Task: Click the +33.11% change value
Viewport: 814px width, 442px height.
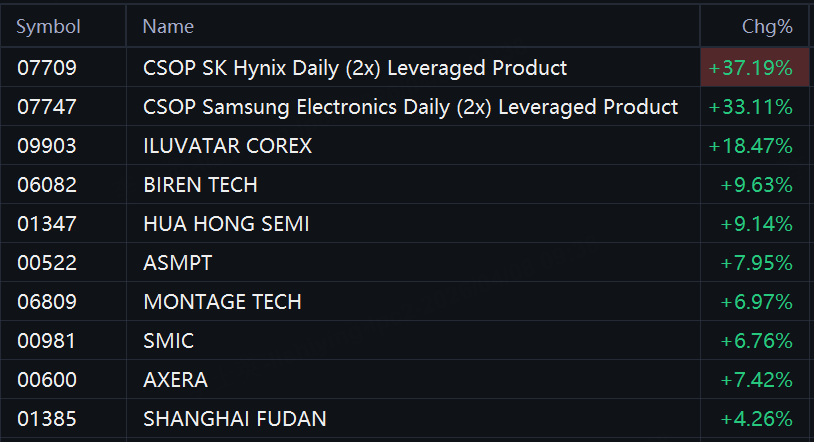Action: (x=750, y=107)
